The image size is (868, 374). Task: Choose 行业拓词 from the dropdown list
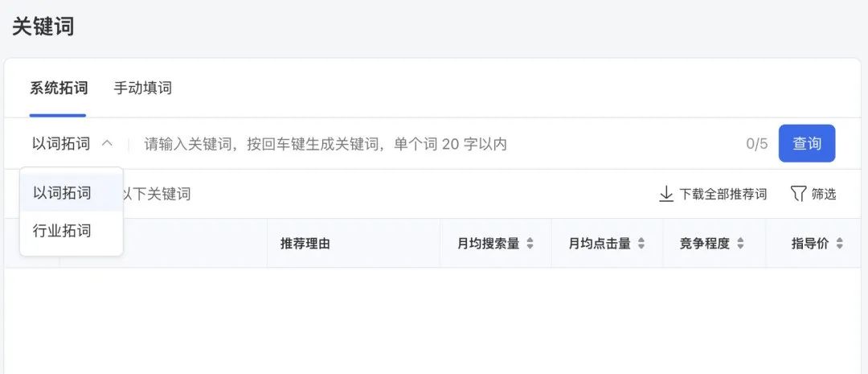coord(62,231)
